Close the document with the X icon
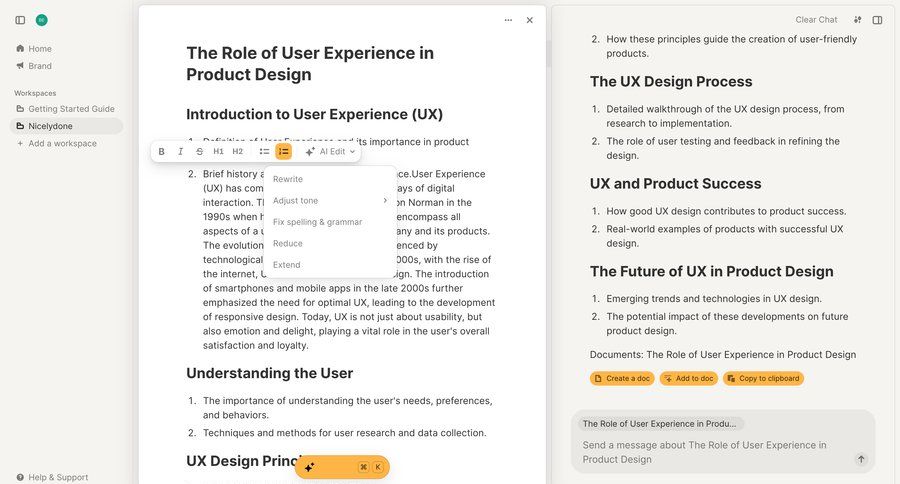Screen dimensions: 900x484 tap(530, 20)
